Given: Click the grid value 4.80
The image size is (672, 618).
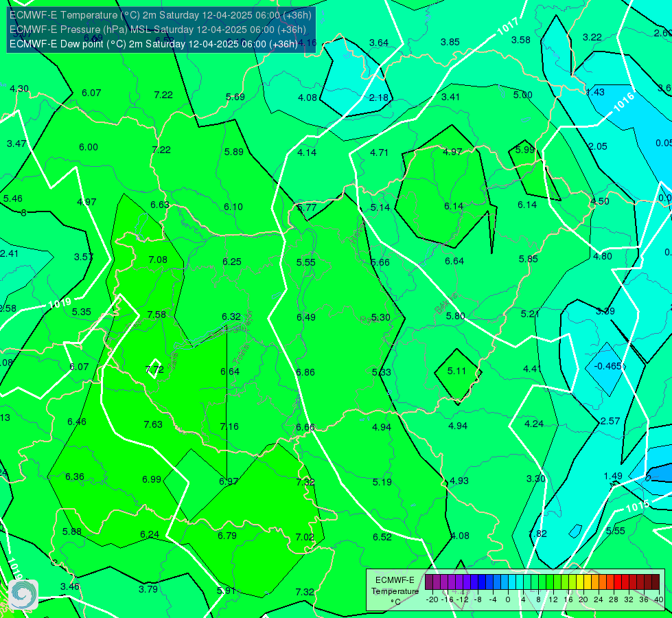Looking at the screenshot, I should coord(603,256).
